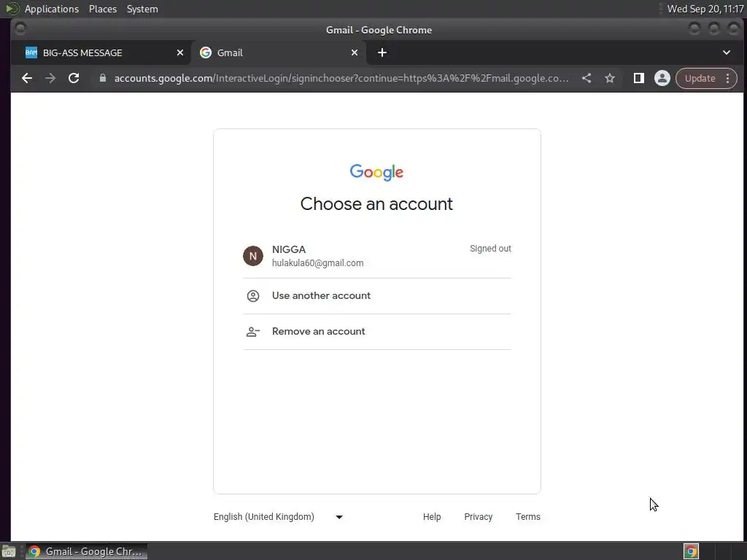Viewport: 747px width, 560px height.
Task: Click the Remove an account icon
Action: 253,332
